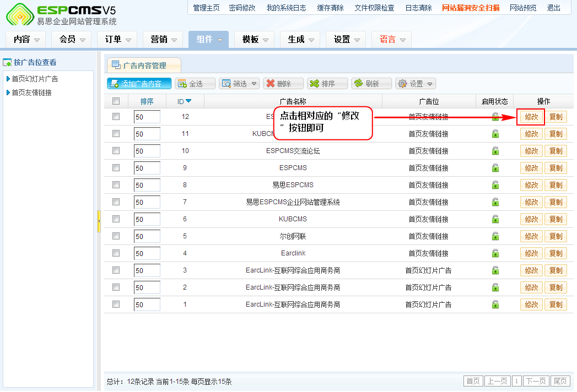Screen dimensions: 577x392
Task: Open 首页友情链接 in sidebar
Action: 31,92
